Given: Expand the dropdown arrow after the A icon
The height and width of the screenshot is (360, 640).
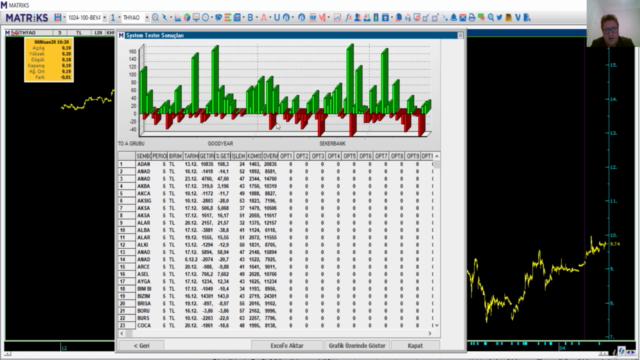Looking at the screenshot, I should pyautogui.click(x=270, y=18).
